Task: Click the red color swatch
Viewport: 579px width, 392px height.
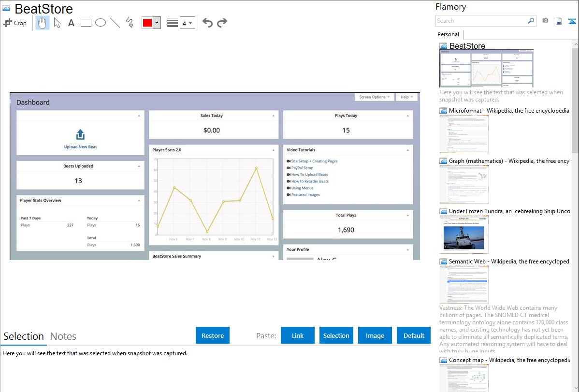Action: click(x=147, y=23)
